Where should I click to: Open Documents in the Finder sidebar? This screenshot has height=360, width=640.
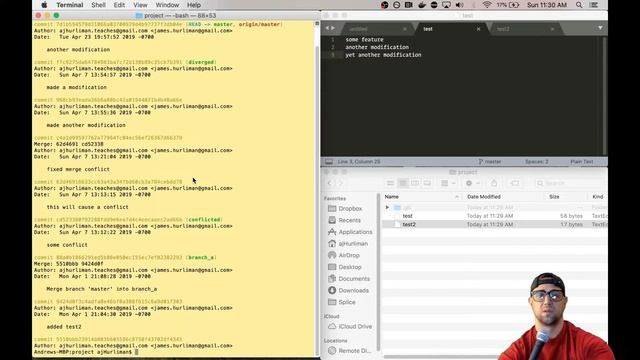(x=349, y=279)
